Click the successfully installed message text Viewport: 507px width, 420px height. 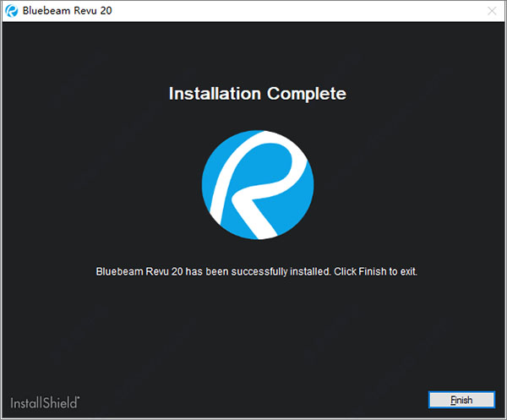coord(258,272)
